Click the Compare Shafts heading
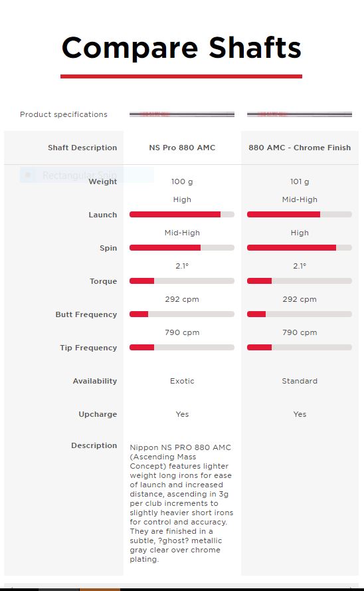 (x=181, y=48)
